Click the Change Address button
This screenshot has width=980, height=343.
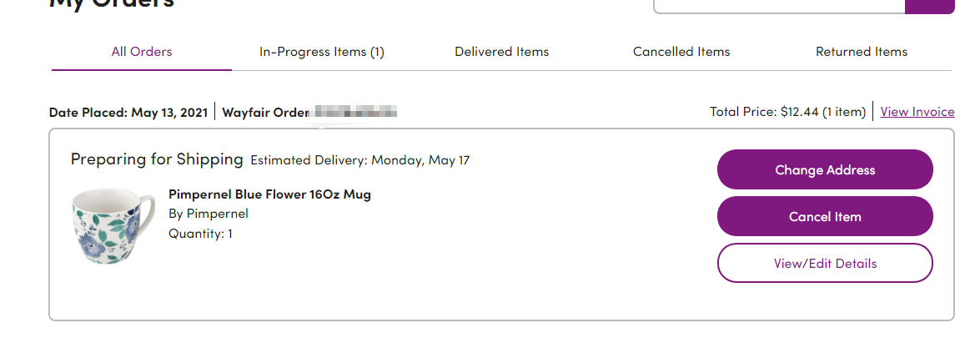click(825, 170)
